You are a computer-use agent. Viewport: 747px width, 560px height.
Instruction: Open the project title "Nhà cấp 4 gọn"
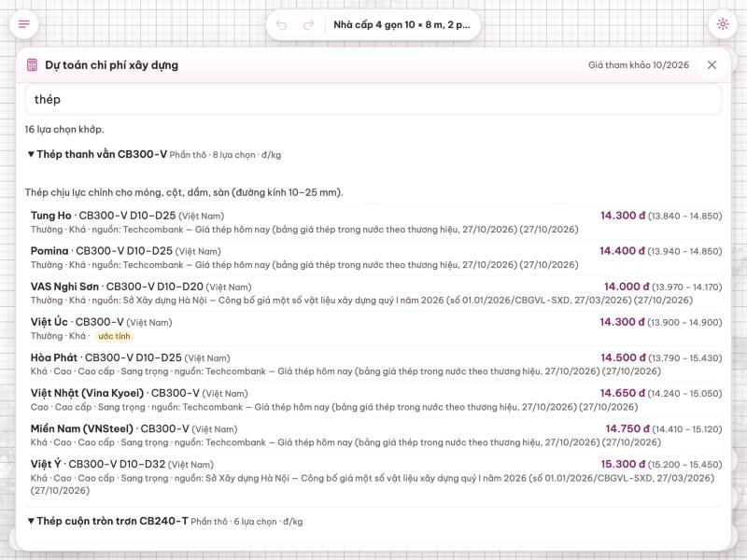point(402,25)
